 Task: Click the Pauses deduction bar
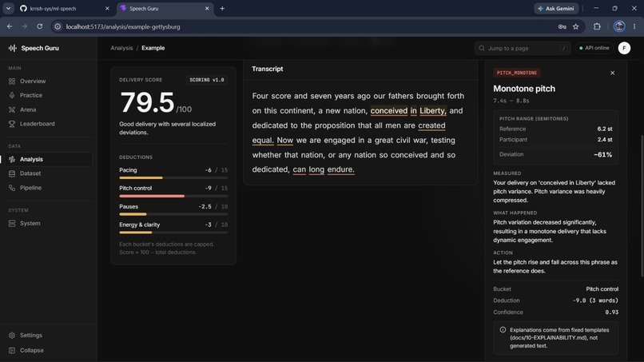point(173,214)
